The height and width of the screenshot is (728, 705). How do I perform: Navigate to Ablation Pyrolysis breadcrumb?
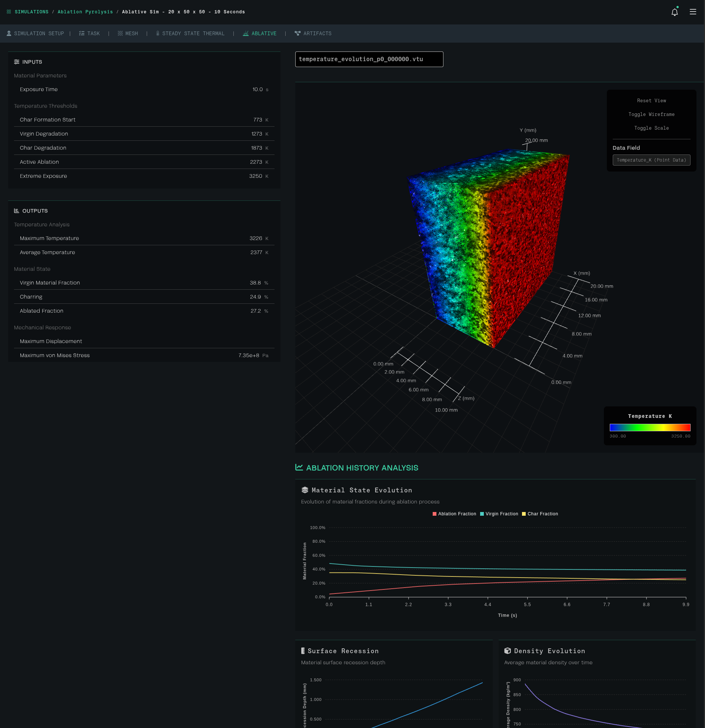point(85,11)
